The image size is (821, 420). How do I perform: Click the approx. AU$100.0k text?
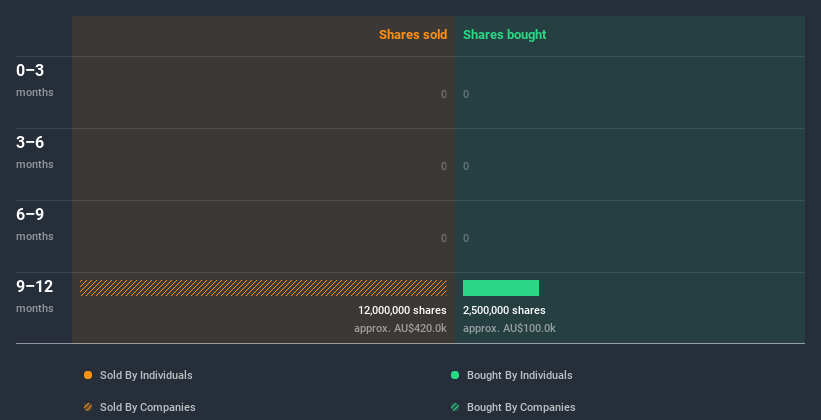tap(509, 328)
